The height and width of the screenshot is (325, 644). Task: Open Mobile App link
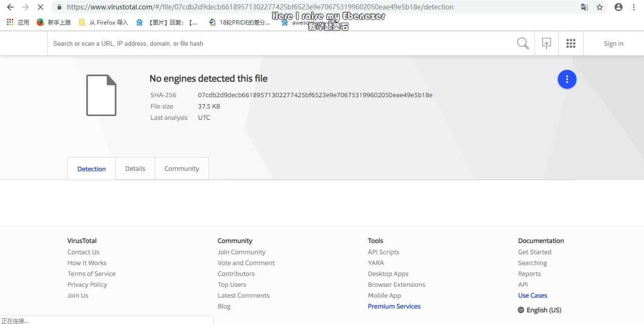point(384,295)
